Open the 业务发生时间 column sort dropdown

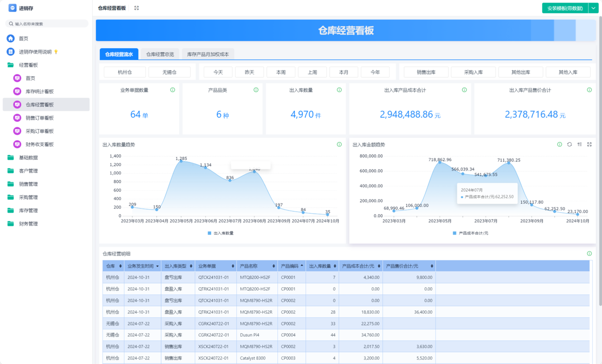point(158,266)
